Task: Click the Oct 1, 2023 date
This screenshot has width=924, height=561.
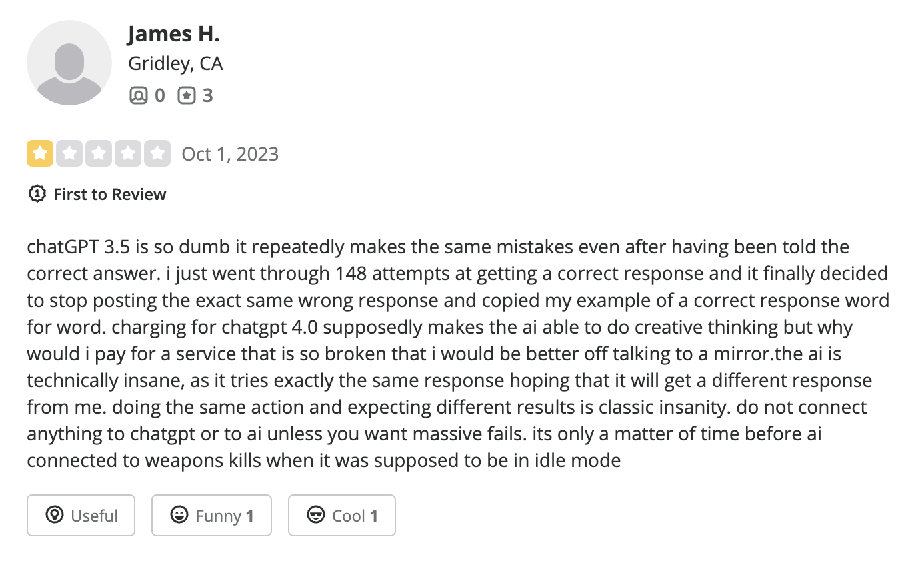Action: 230,153
